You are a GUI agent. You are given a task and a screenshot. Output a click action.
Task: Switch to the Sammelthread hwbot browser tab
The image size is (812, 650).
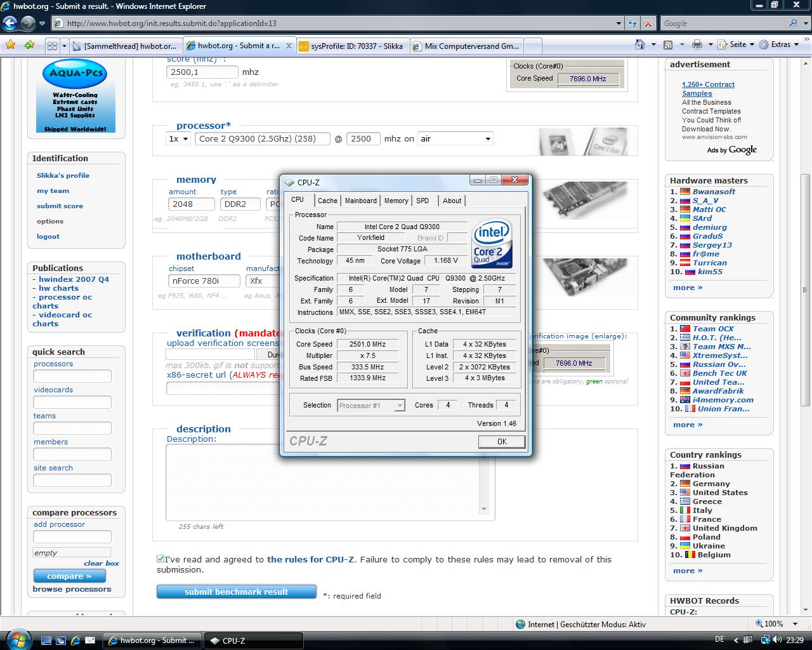(x=126, y=46)
